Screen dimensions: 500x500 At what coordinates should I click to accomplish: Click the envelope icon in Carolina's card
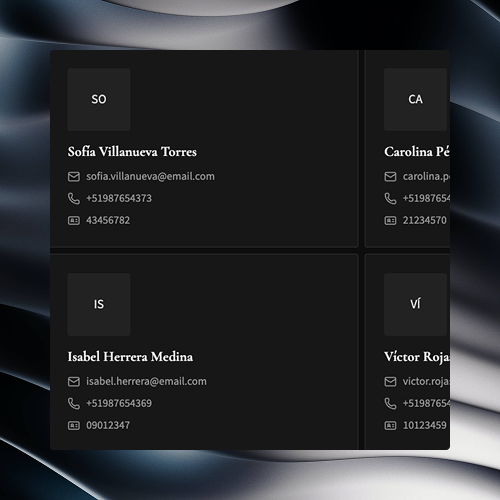click(390, 177)
